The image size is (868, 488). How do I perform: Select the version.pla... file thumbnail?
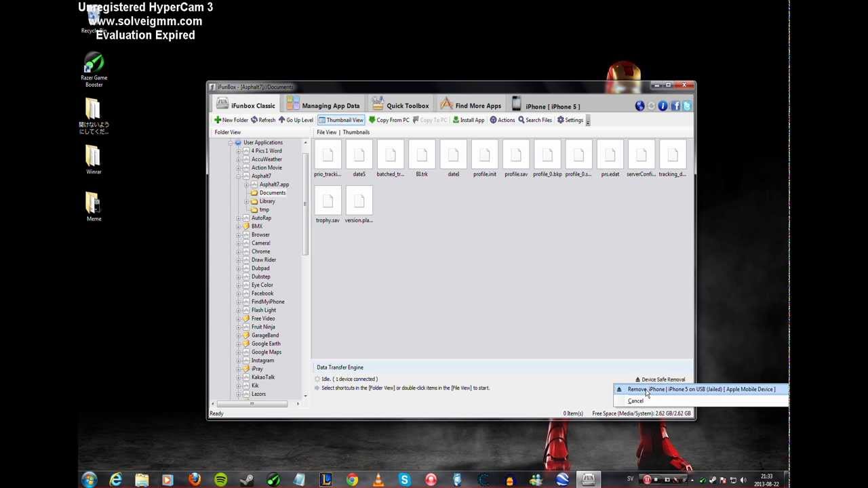[x=359, y=205]
